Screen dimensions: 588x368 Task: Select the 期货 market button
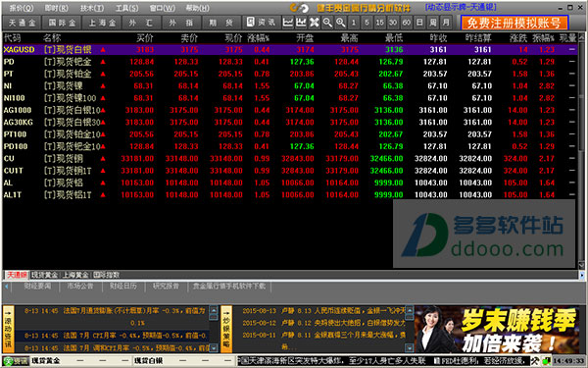click(221, 23)
